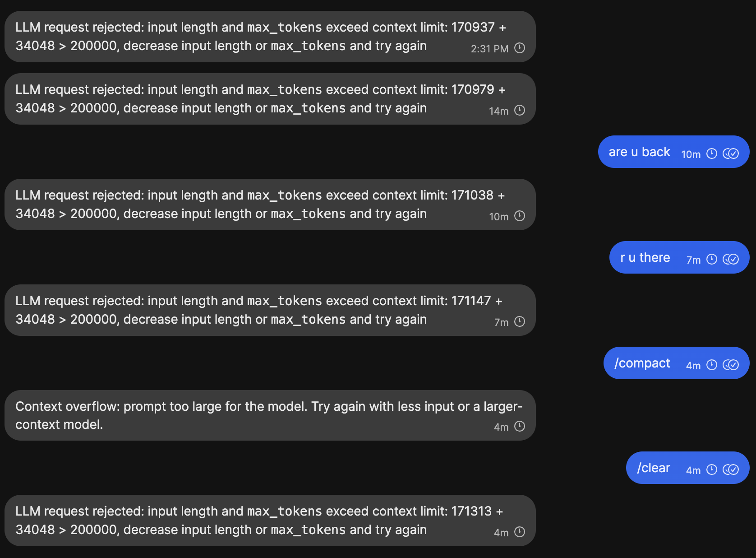The width and height of the screenshot is (756, 558).
Task: Click the '/compact' command text
Action: pos(642,363)
